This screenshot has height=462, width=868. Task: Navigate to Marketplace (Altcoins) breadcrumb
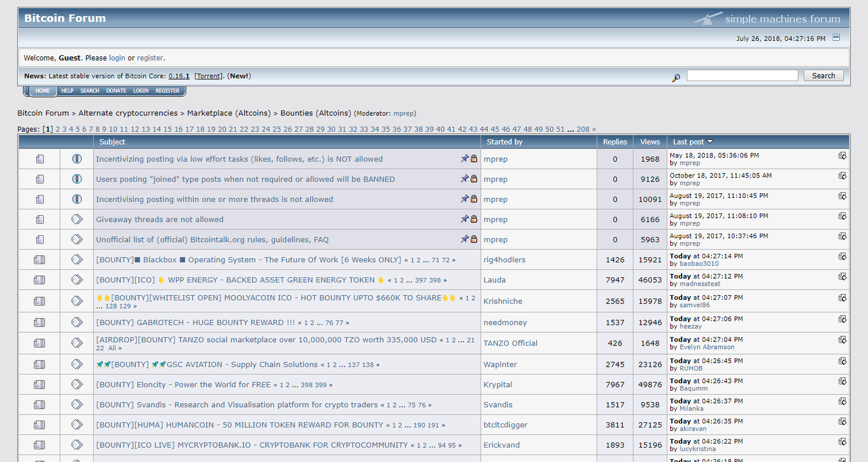[229, 113]
